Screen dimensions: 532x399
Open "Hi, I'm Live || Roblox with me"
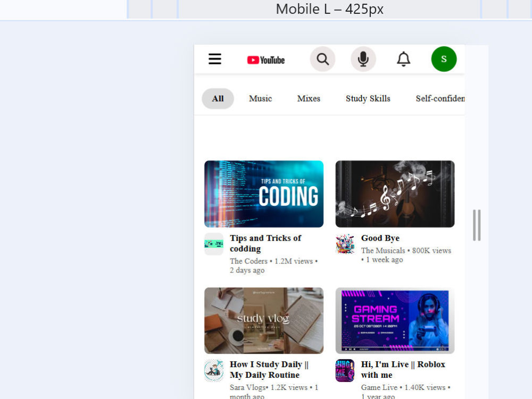tap(403, 370)
